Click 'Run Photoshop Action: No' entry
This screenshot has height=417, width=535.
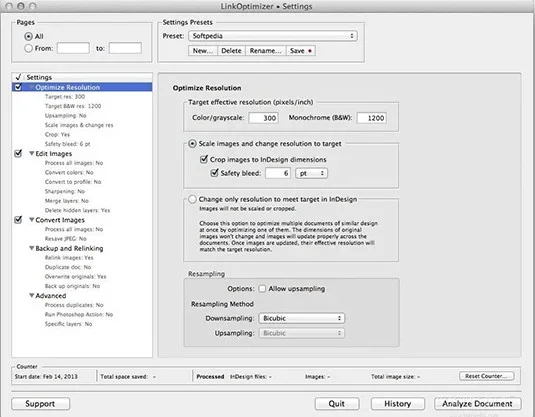tap(79, 314)
